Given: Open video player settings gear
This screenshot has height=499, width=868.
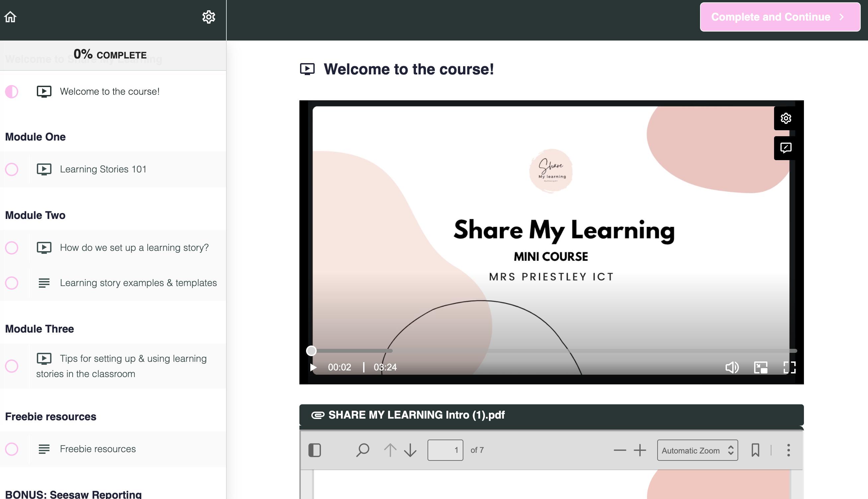Looking at the screenshot, I should (x=785, y=118).
